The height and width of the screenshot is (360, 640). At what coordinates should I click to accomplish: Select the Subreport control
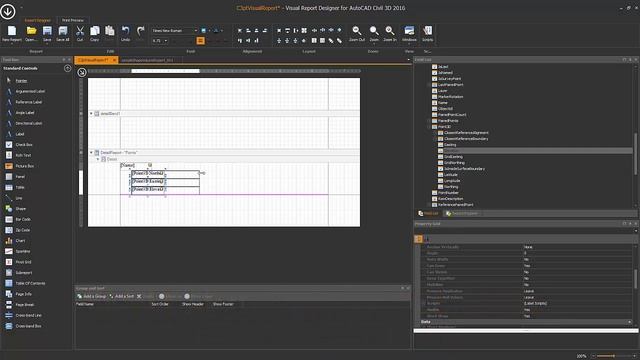(23, 273)
